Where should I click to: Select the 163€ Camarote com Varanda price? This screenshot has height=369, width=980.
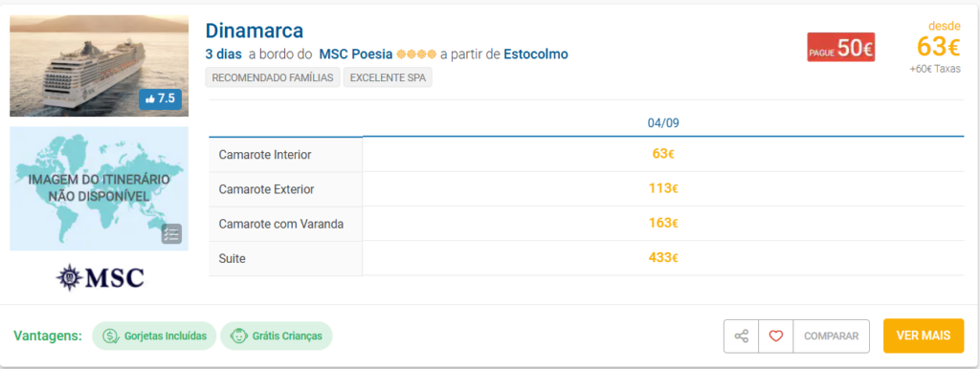point(663,223)
